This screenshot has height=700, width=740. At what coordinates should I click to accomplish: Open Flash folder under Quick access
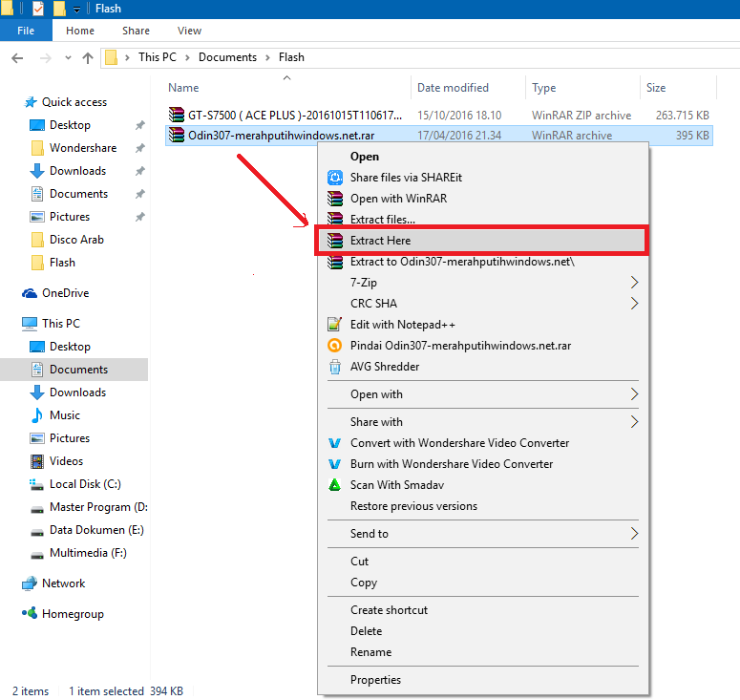coord(62,263)
